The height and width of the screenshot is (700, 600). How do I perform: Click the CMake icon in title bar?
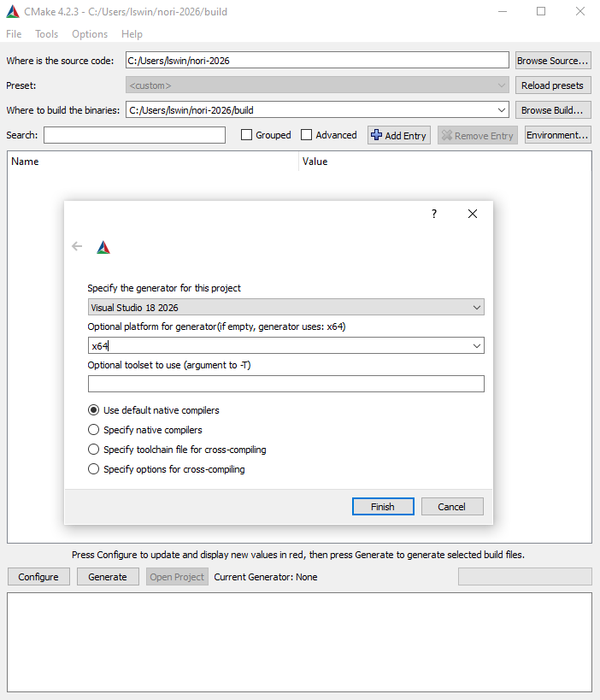pyautogui.click(x=10, y=12)
